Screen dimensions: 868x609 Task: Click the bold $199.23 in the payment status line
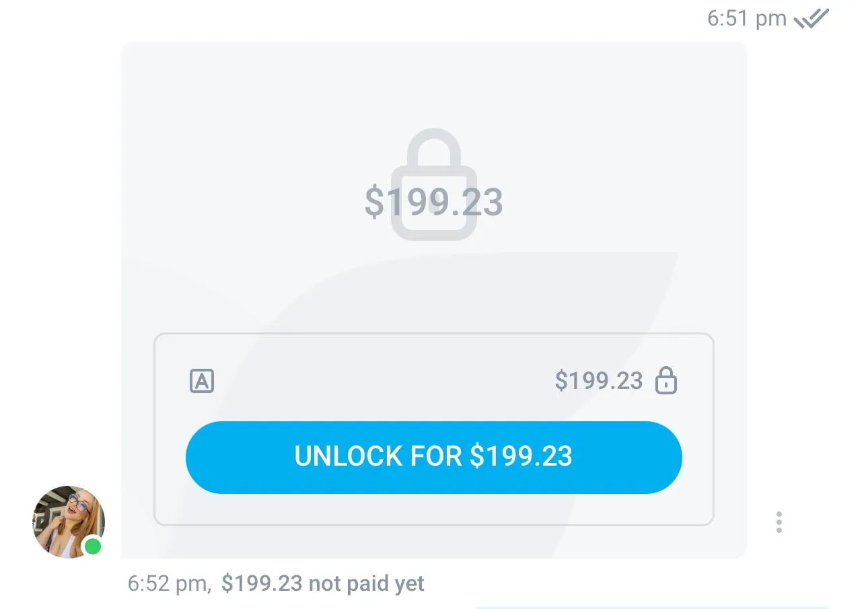coord(262,583)
